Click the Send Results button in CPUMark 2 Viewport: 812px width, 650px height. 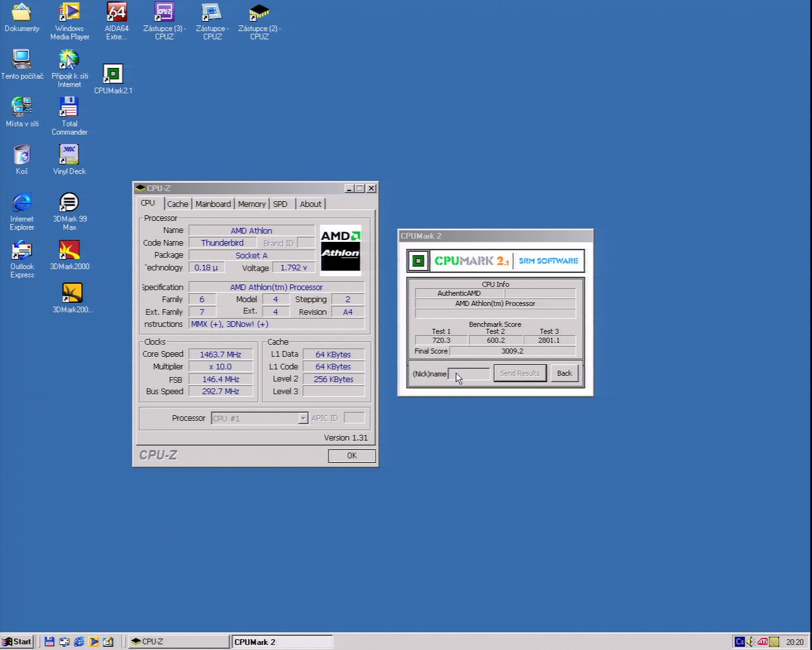click(x=520, y=373)
